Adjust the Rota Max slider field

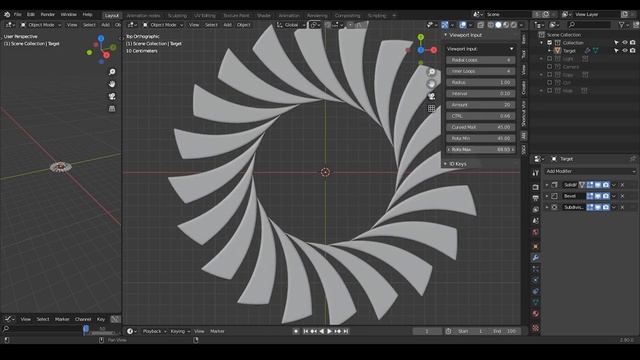coord(480,150)
